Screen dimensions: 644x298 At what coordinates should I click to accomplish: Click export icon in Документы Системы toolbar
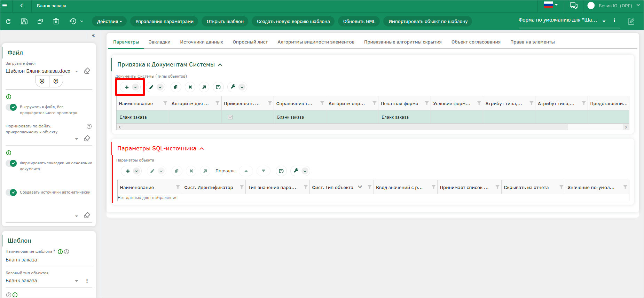pyautogui.click(x=218, y=87)
